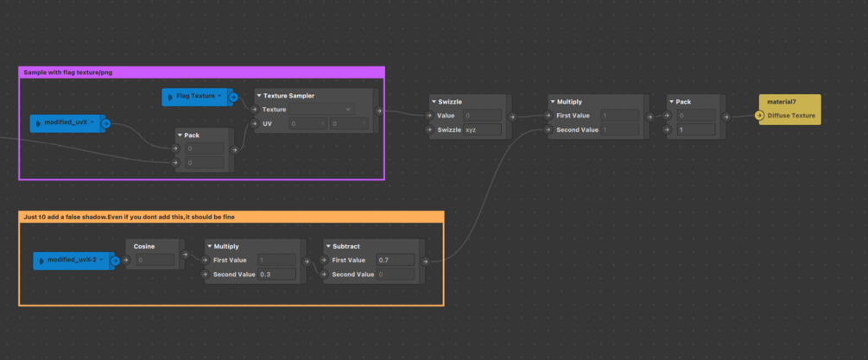
Task: Click the parameter icon on modified_uvX-2 node
Action: point(41,260)
